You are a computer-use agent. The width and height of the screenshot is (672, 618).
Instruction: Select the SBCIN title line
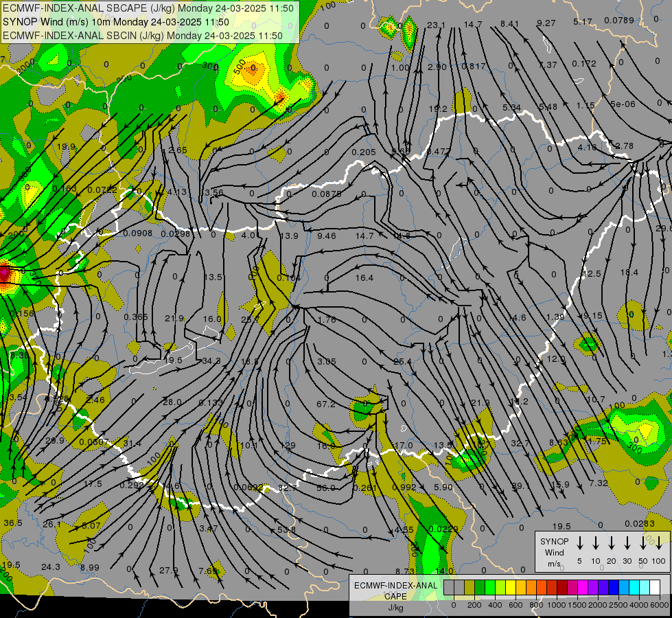click(143, 36)
